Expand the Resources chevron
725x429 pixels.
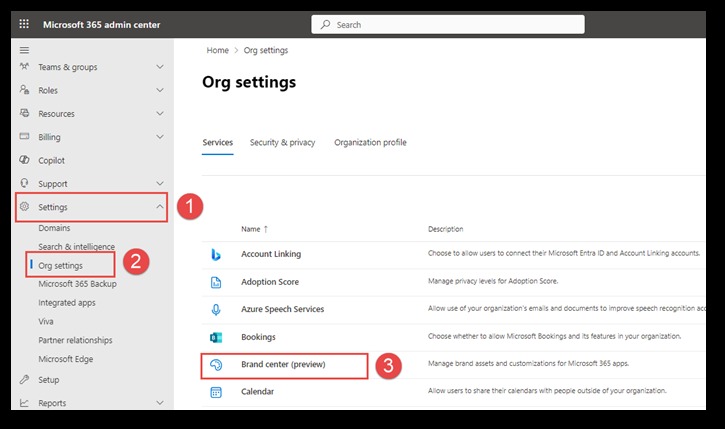(160, 113)
